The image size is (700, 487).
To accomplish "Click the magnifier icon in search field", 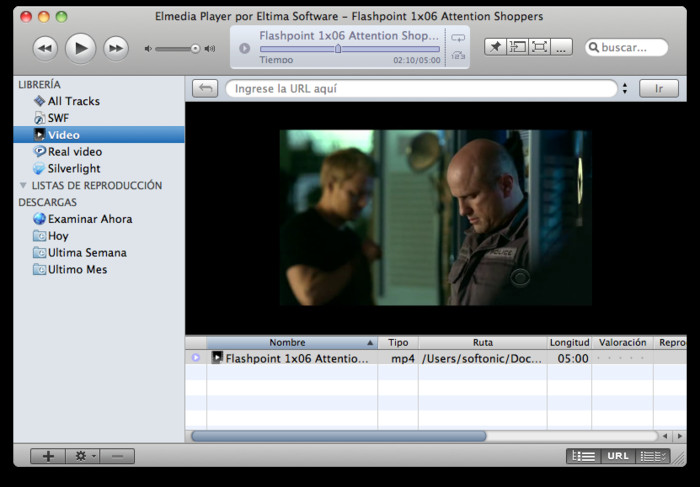I will coord(593,47).
